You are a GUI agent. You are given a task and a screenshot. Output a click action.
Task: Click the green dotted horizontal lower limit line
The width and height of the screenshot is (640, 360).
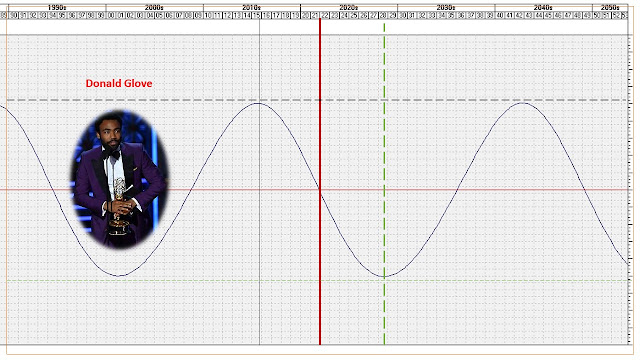click(317, 280)
